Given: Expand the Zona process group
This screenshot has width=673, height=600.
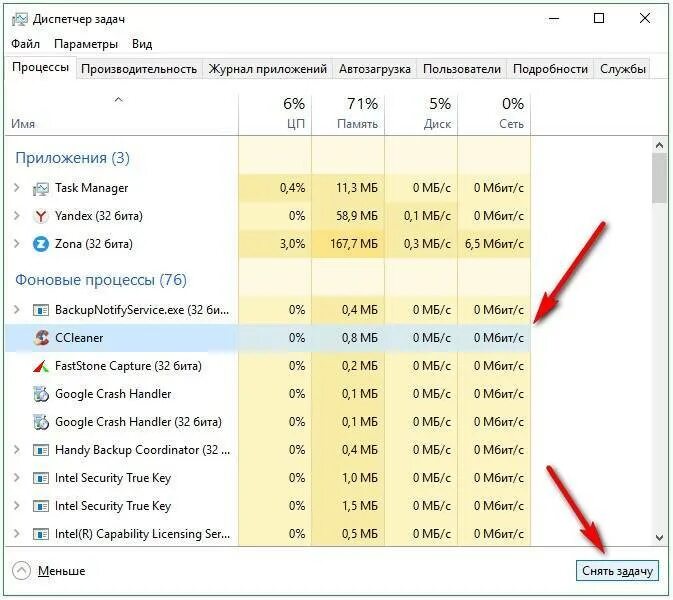Looking at the screenshot, I should tap(17, 244).
